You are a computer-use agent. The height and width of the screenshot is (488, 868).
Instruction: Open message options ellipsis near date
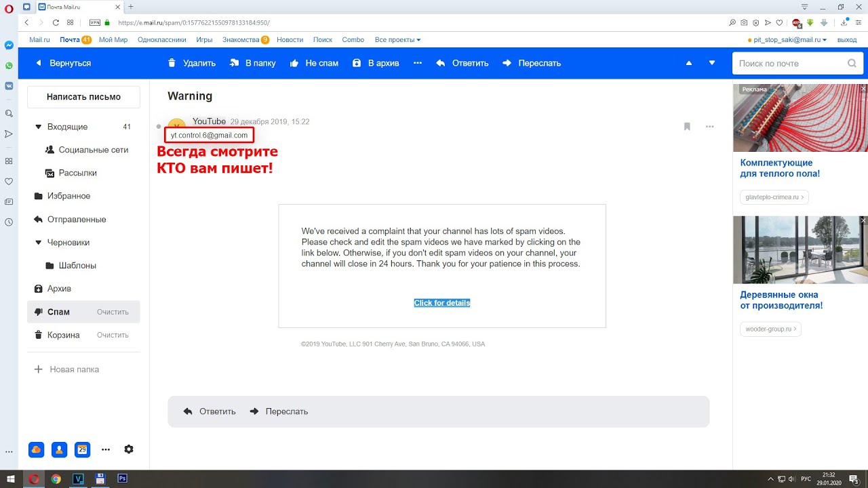point(710,127)
